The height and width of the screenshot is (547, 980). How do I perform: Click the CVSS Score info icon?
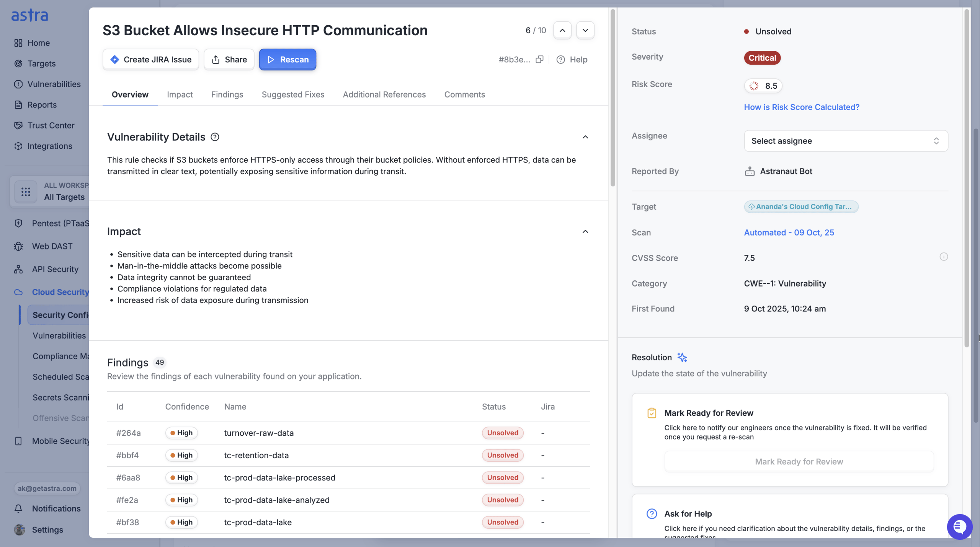point(944,257)
